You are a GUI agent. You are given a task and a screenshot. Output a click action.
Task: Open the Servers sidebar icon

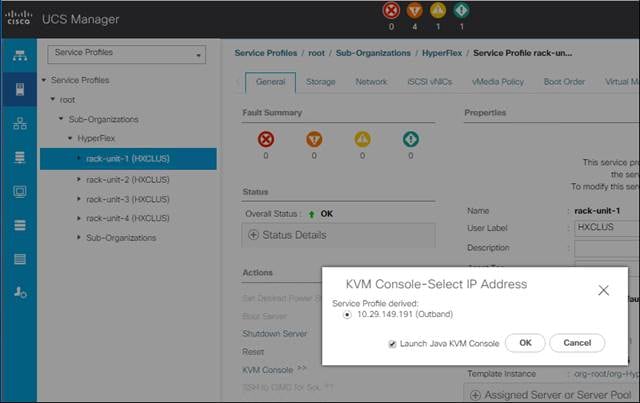click(x=20, y=89)
